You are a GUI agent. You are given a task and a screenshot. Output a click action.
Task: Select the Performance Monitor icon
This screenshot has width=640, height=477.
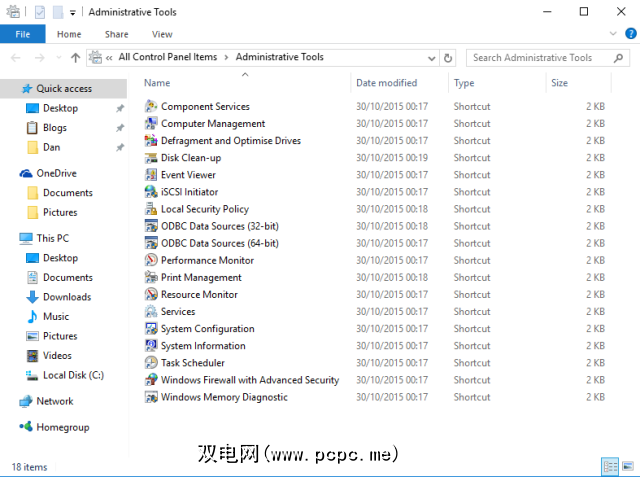(x=151, y=260)
